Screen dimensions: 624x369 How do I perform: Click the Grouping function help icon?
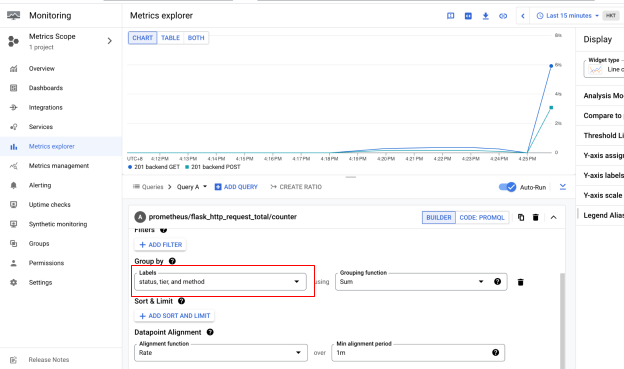tap(497, 281)
